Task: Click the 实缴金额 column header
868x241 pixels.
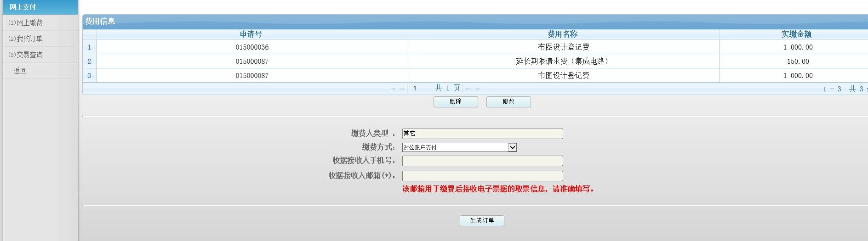Action: pyautogui.click(x=796, y=34)
